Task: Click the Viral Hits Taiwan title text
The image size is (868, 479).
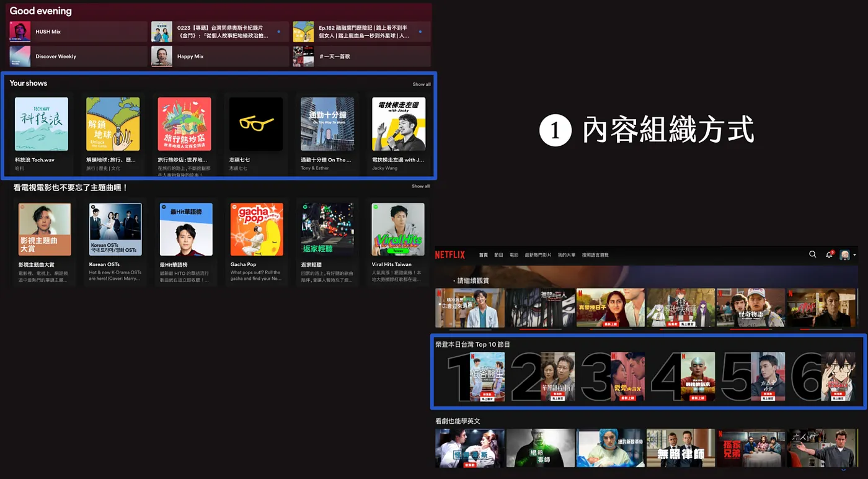Action: click(x=392, y=265)
